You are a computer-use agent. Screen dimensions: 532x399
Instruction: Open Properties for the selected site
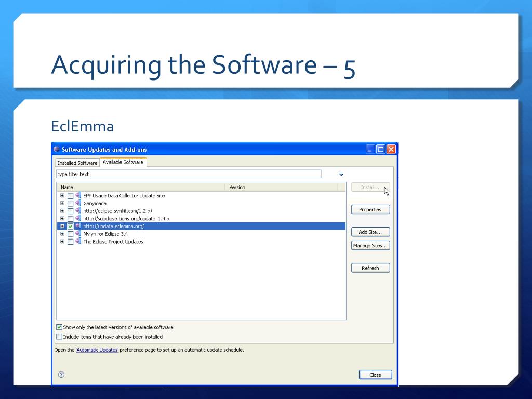click(x=370, y=210)
